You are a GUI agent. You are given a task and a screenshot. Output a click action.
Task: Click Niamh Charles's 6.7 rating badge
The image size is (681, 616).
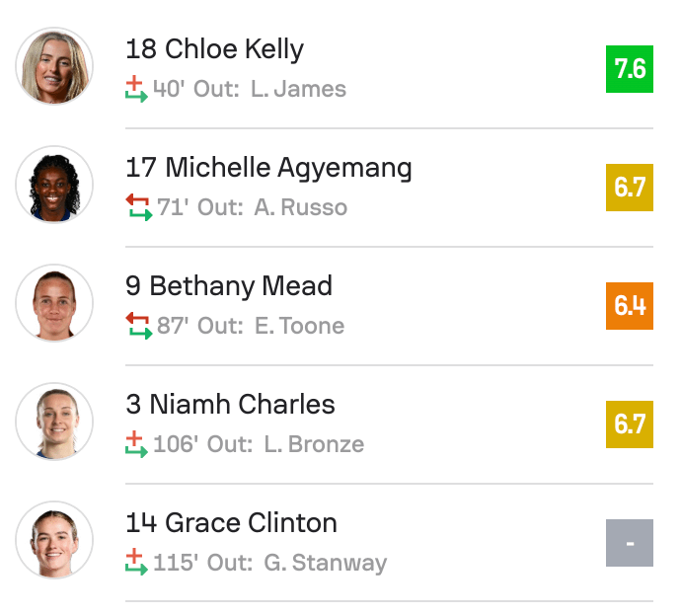pos(630,423)
